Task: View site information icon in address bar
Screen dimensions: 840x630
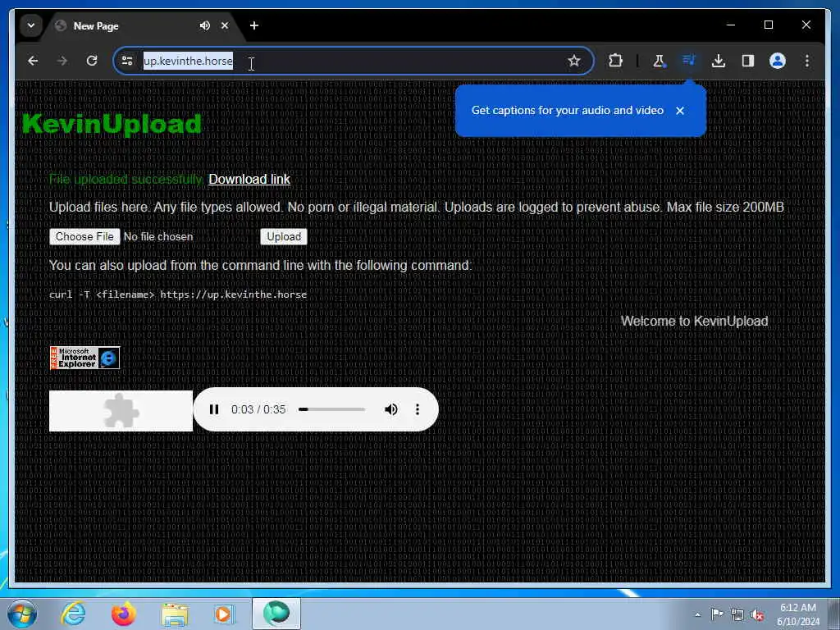Action: click(127, 61)
